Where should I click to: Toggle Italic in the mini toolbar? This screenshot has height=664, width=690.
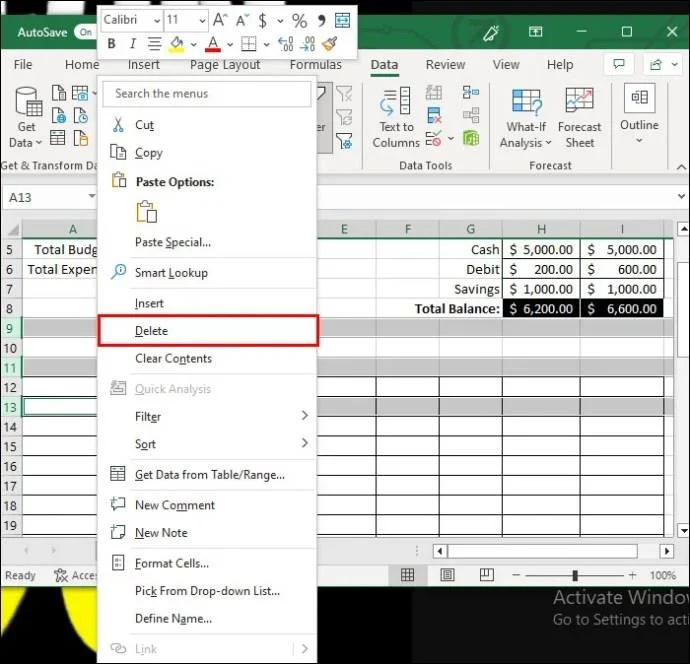pyautogui.click(x=132, y=44)
